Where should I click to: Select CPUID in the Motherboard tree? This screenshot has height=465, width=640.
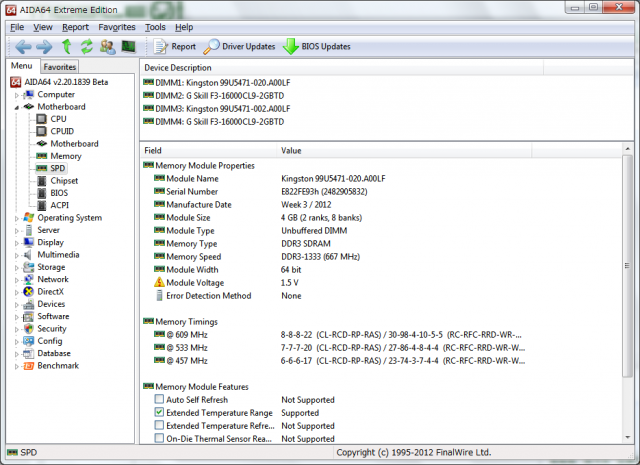click(x=62, y=131)
